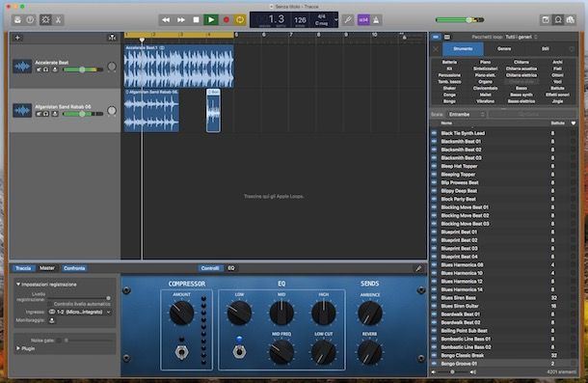Open the Quick Help question-mark button
Image resolution: width=588 pixels, height=383 pixels.
pos(30,19)
